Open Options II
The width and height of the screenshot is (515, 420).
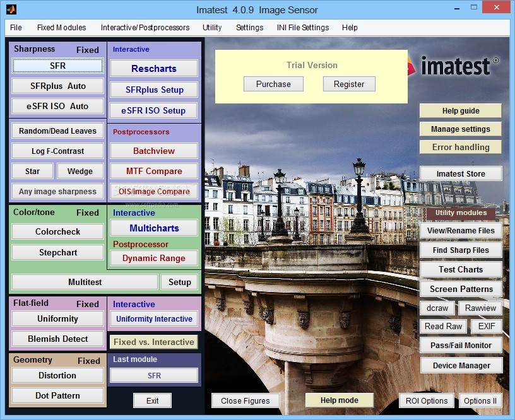click(x=480, y=400)
